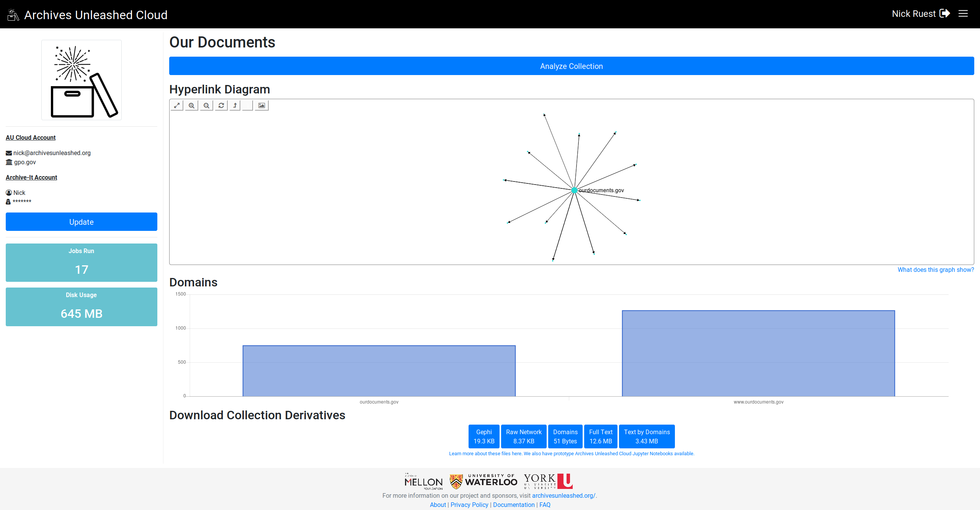The width and height of the screenshot is (980, 510).
Task: Click the Jobs Run 17 card
Action: point(82,263)
